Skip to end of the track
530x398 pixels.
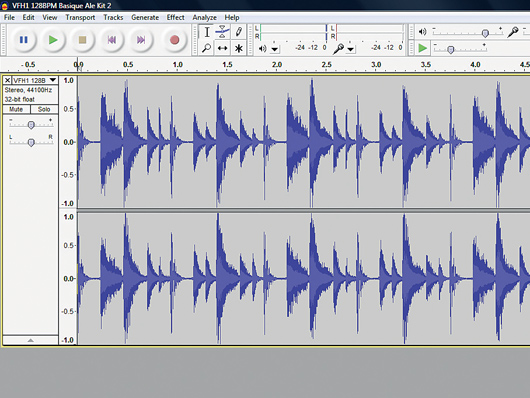click(x=141, y=40)
